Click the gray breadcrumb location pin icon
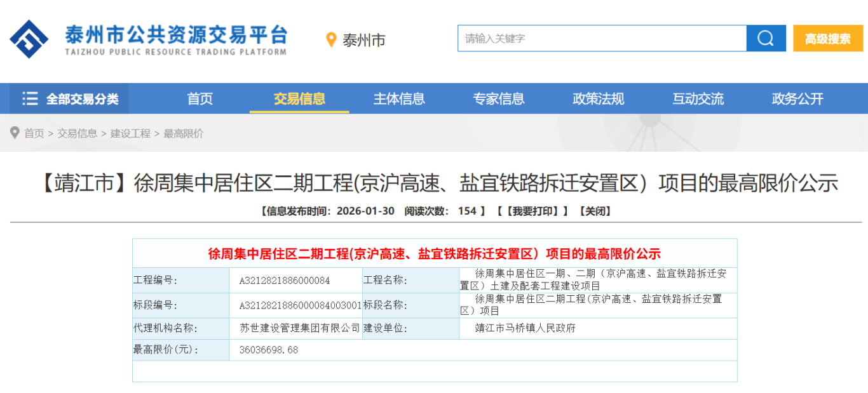868x393 pixels. (x=15, y=133)
